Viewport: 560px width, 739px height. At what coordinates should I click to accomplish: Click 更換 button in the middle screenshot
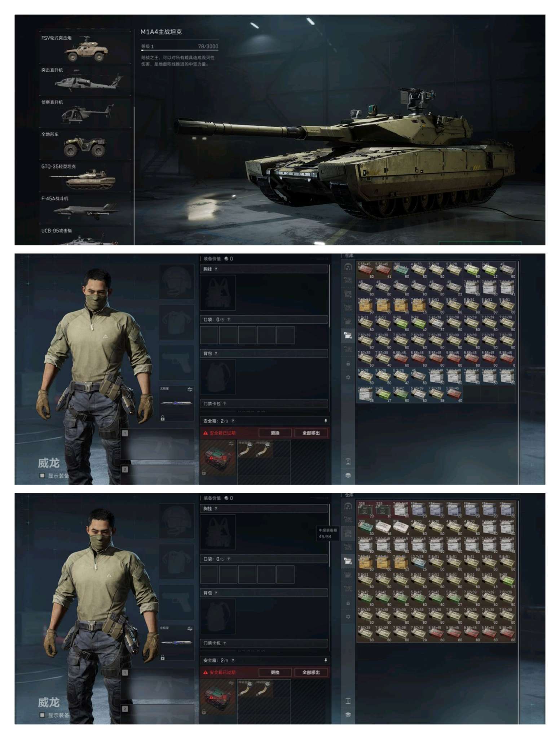pyautogui.click(x=275, y=433)
